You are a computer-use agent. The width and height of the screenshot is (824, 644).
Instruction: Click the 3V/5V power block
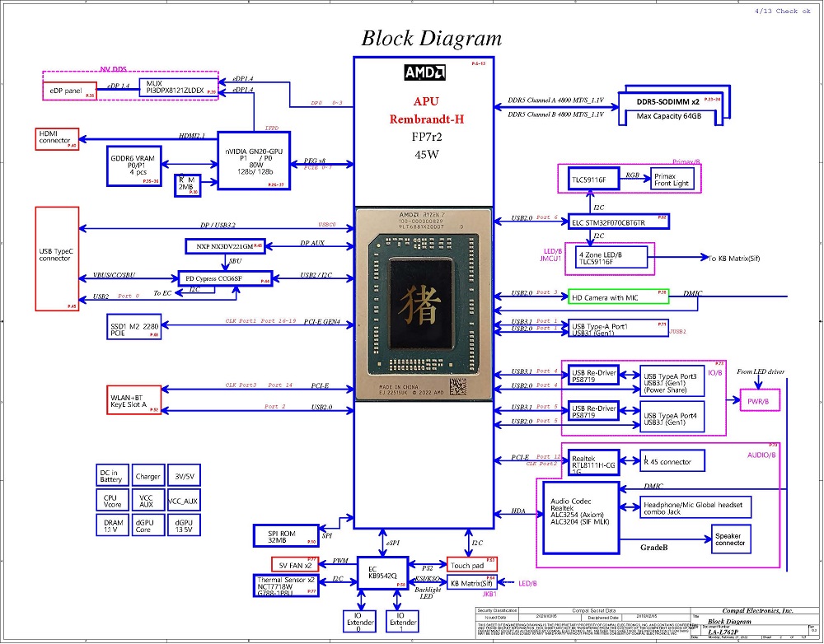pos(184,476)
